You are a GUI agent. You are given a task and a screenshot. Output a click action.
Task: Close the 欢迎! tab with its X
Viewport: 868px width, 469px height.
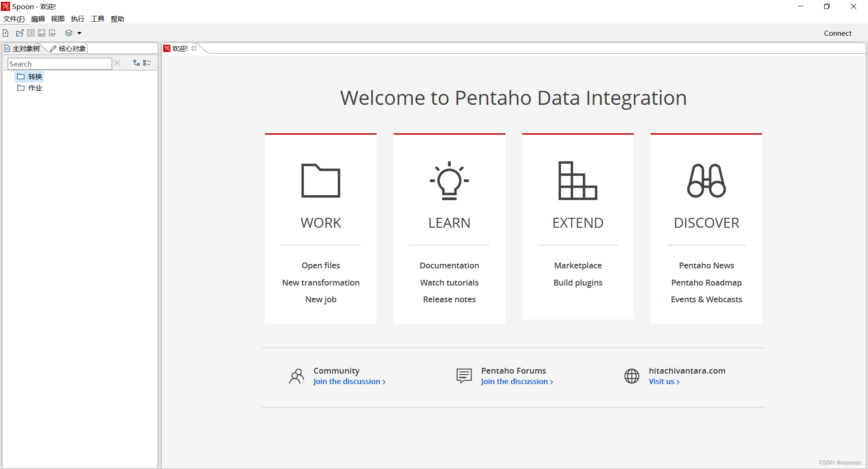[x=194, y=48]
